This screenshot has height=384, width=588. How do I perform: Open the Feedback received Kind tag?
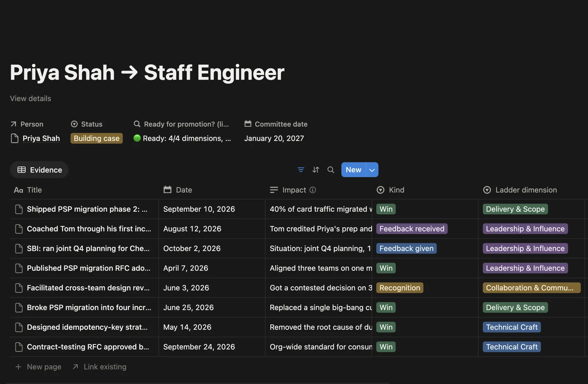click(x=412, y=229)
